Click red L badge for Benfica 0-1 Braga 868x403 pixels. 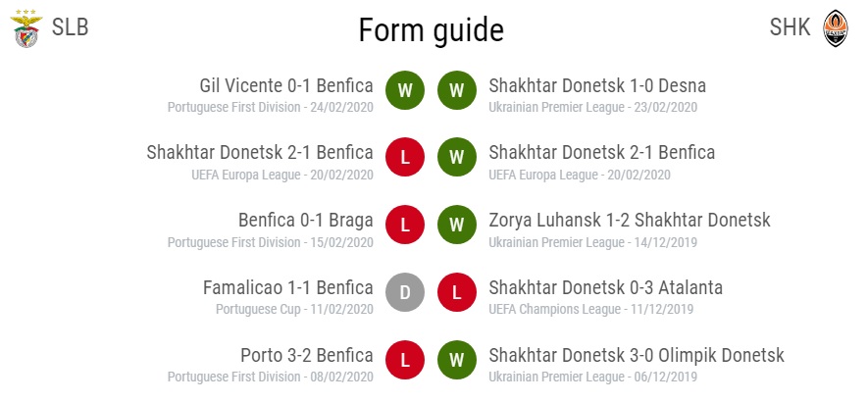[x=405, y=225]
